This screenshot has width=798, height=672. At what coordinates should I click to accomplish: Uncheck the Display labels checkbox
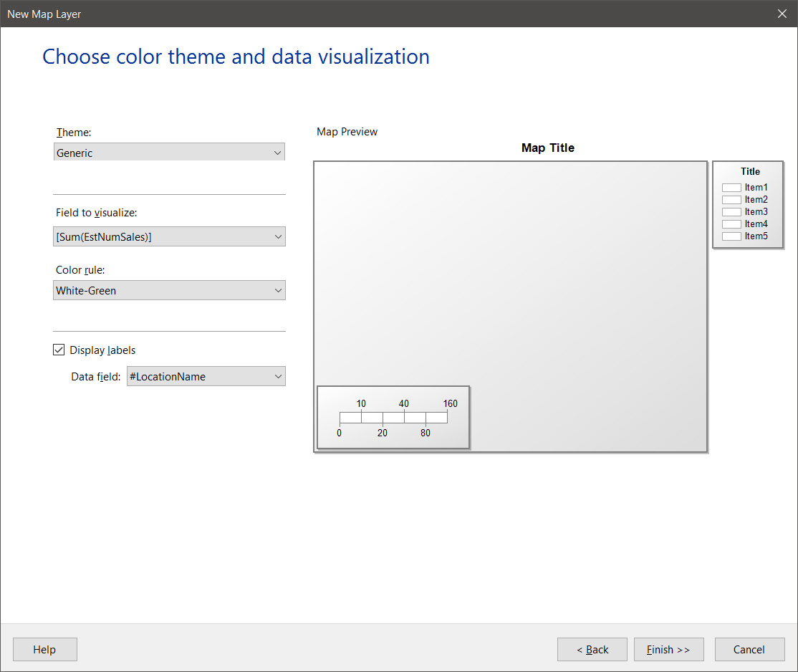pos(59,350)
